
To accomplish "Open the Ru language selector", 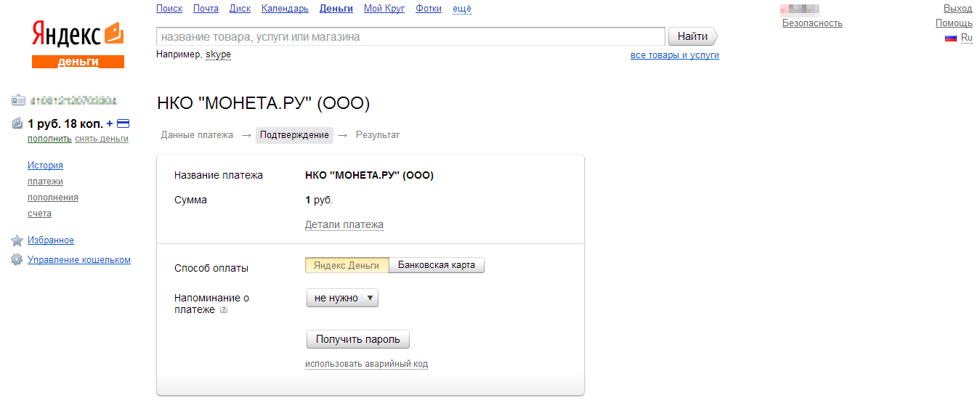I will 966,38.
